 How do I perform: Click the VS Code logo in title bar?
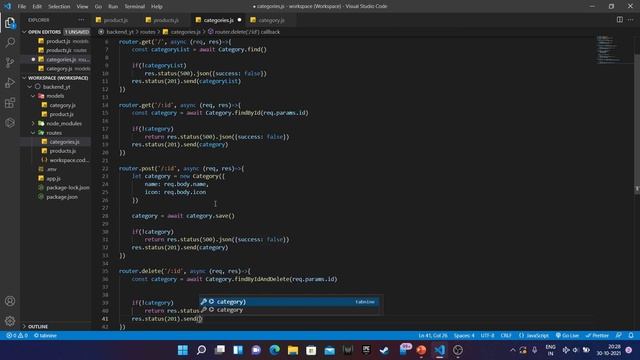pos(7,6)
